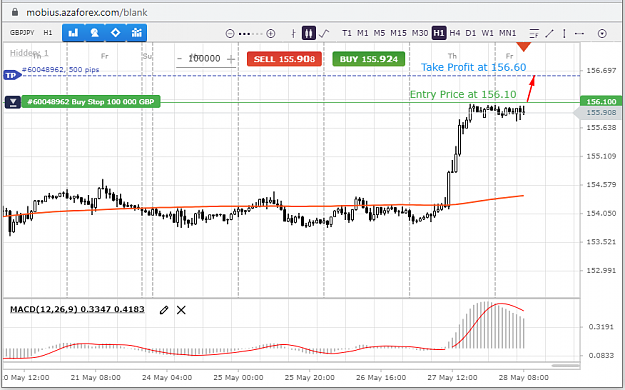Click the Hidden: 1 label
Viewport: 625px width, 390px height.
click(29, 53)
